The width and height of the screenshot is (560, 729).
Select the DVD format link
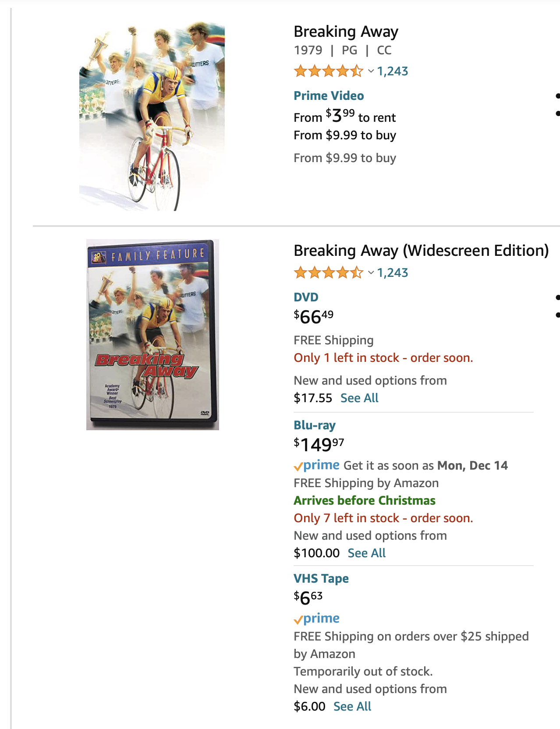306,297
